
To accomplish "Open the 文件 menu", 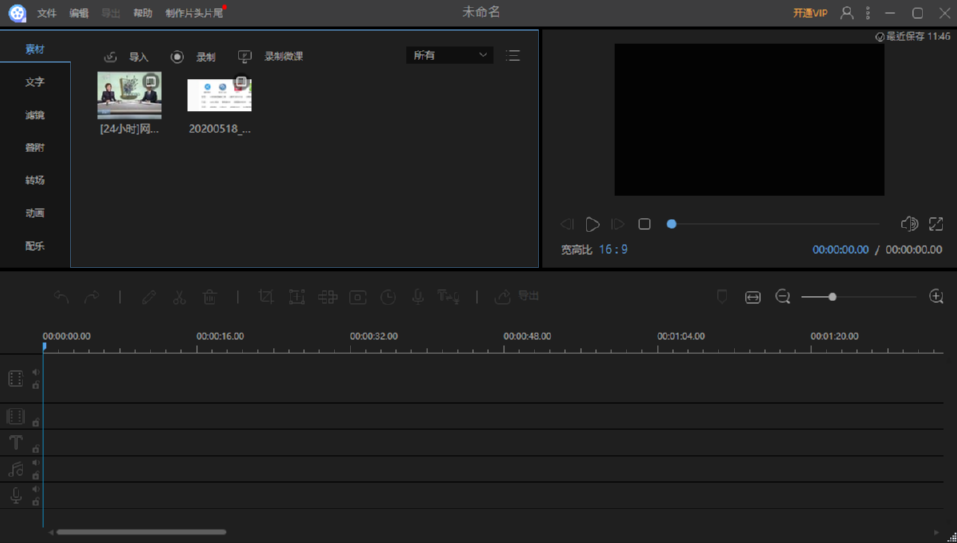I will click(x=47, y=13).
